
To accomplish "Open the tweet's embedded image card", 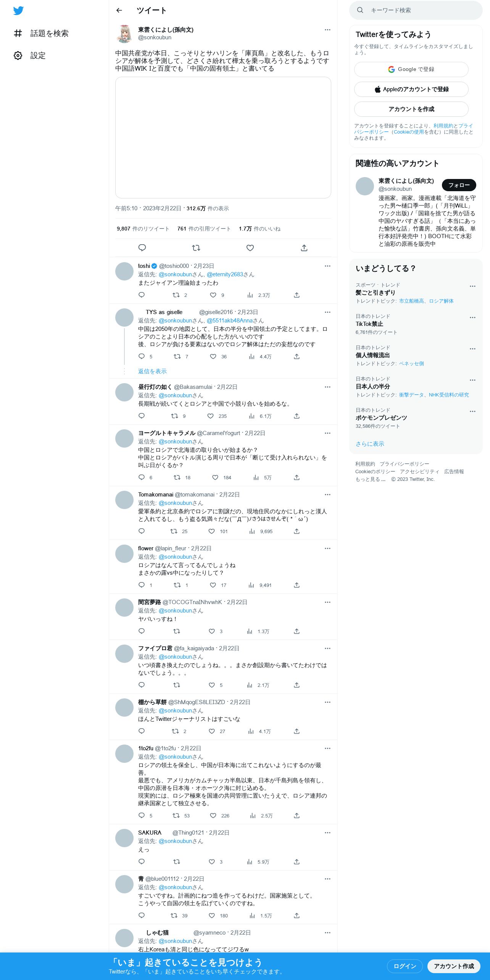I will click(223, 137).
